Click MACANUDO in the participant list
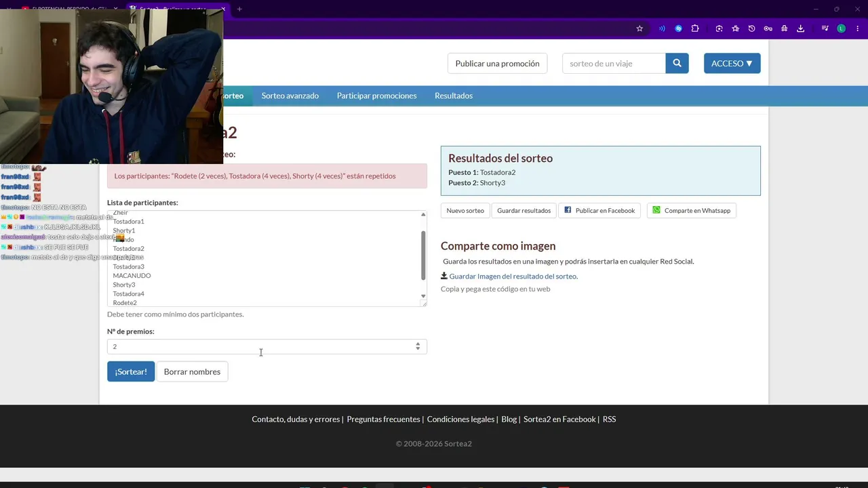Image resolution: width=868 pixels, height=488 pixels. [x=132, y=276]
